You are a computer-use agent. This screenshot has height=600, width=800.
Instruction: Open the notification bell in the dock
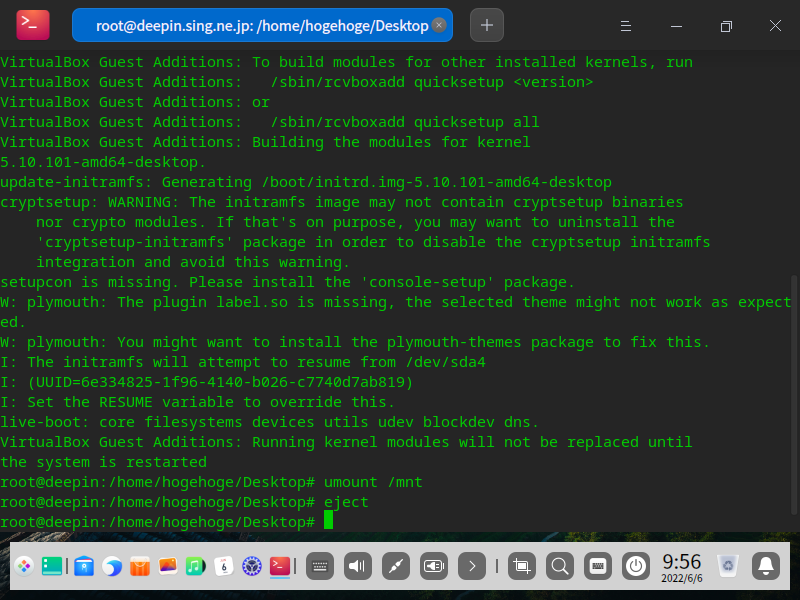click(766, 566)
